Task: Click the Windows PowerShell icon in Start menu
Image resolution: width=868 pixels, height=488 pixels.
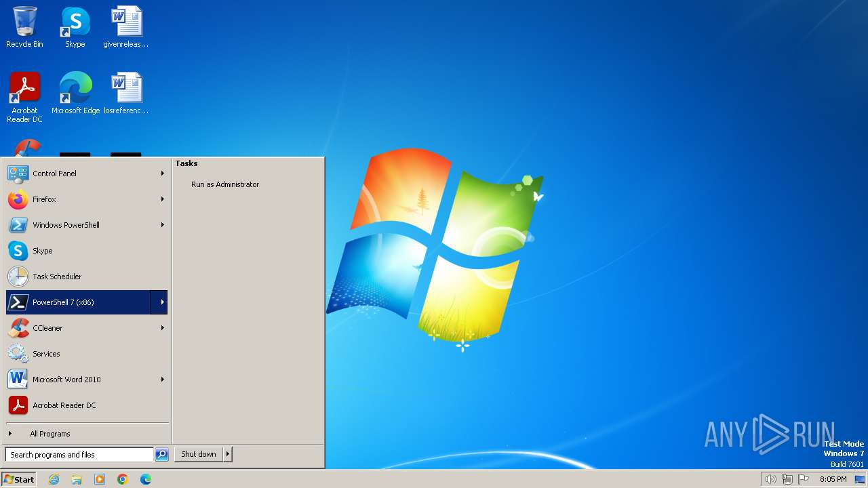Action: [x=18, y=225]
